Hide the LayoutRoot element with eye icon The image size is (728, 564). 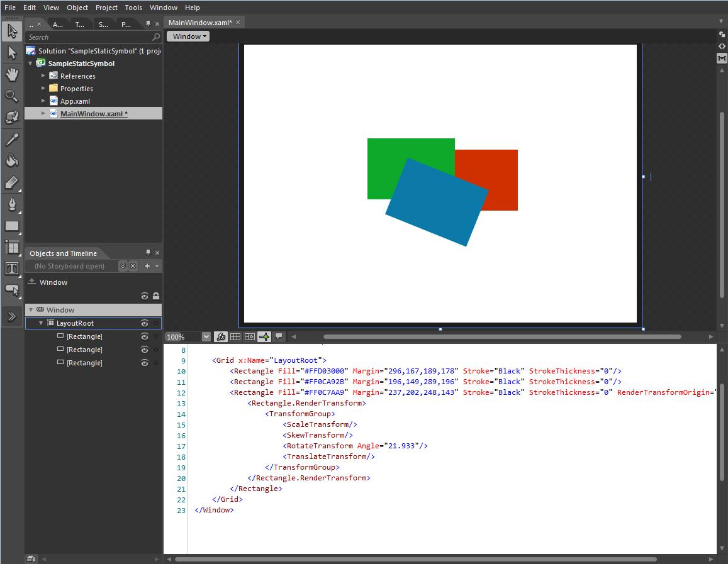point(145,323)
